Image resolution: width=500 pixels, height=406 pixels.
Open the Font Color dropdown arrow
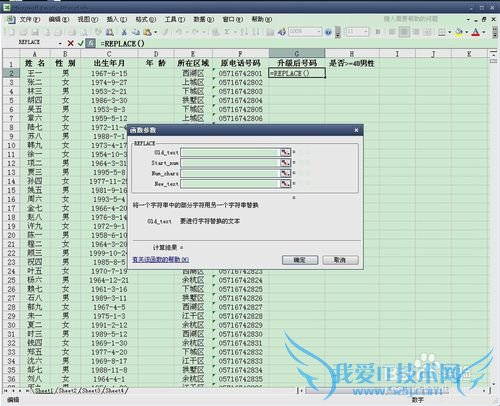click(x=484, y=32)
